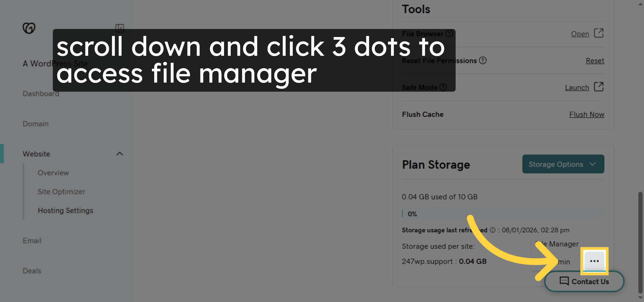The height and width of the screenshot is (302, 644).
Task: Click Reset to reset file permissions
Action: 595,61
